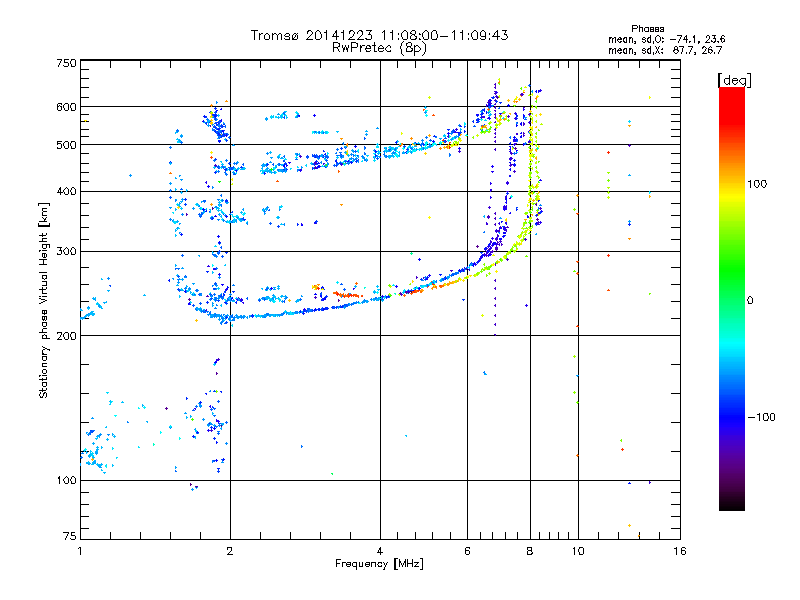Click the 'Phases' heading text
This screenshot has width=800, height=600.
click(x=647, y=29)
